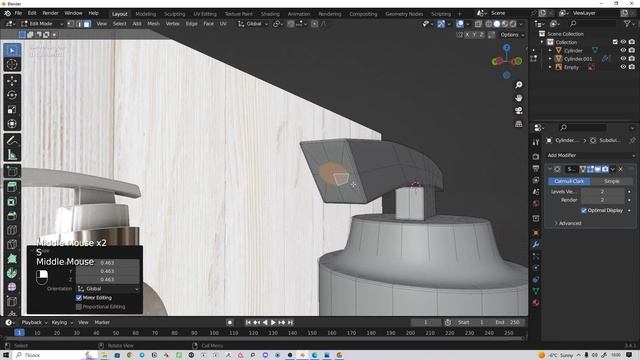Image resolution: width=640 pixels, height=360 pixels.
Task: Hide Cylinder.001 in the outliner
Action: 623,59
